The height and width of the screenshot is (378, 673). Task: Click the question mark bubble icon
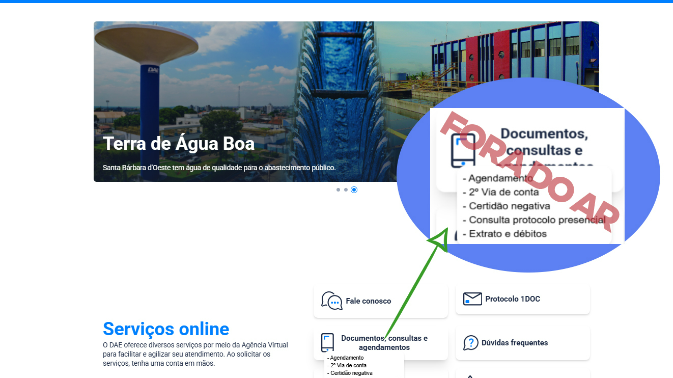[x=470, y=342]
